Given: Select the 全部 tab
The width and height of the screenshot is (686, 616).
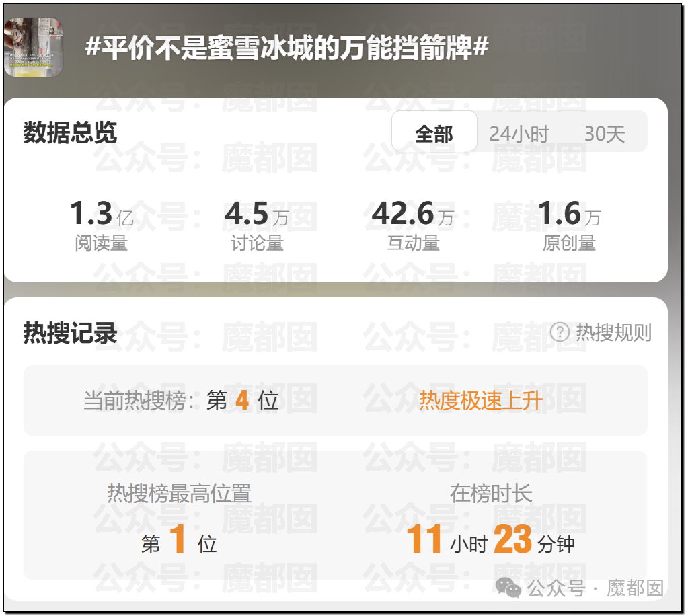Looking at the screenshot, I should [x=434, y=131].
